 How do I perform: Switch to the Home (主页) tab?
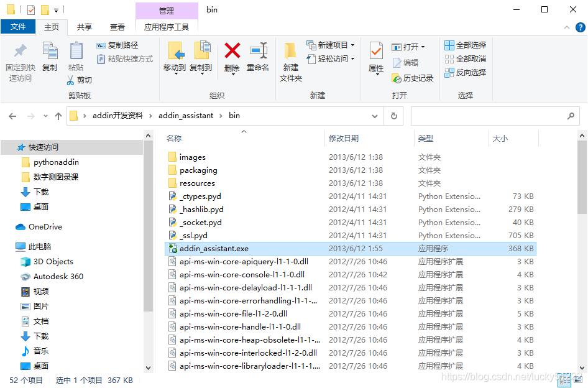click(x=52, y=27)
